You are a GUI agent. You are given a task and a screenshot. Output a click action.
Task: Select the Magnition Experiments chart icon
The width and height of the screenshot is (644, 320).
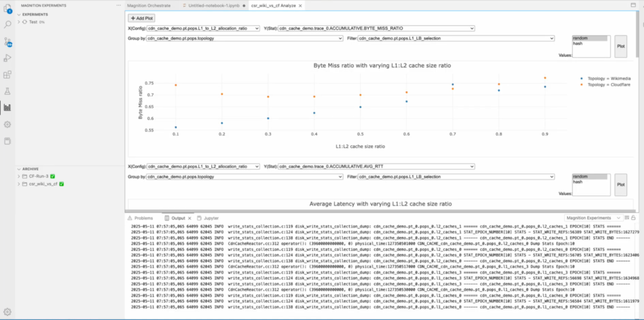coord(8,108)
